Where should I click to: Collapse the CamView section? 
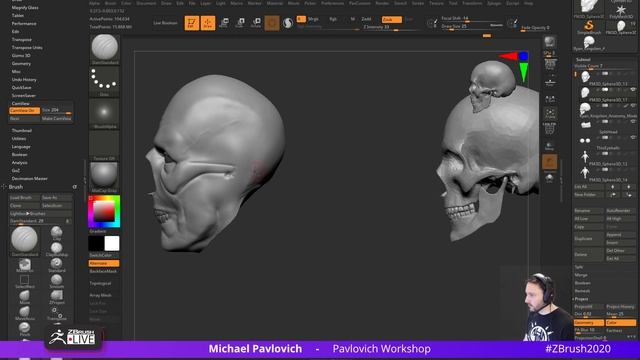[20, 104]
